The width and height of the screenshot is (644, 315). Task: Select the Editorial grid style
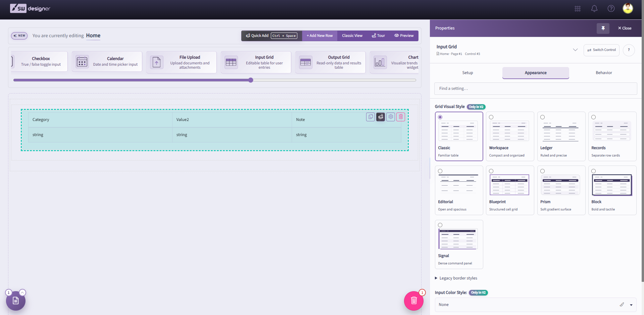coord(459,190)
